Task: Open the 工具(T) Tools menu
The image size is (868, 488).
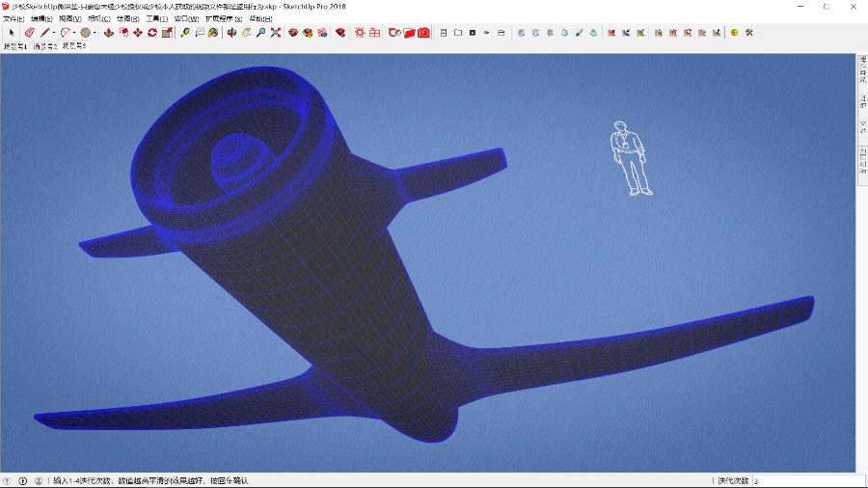Action: (156, 19)
